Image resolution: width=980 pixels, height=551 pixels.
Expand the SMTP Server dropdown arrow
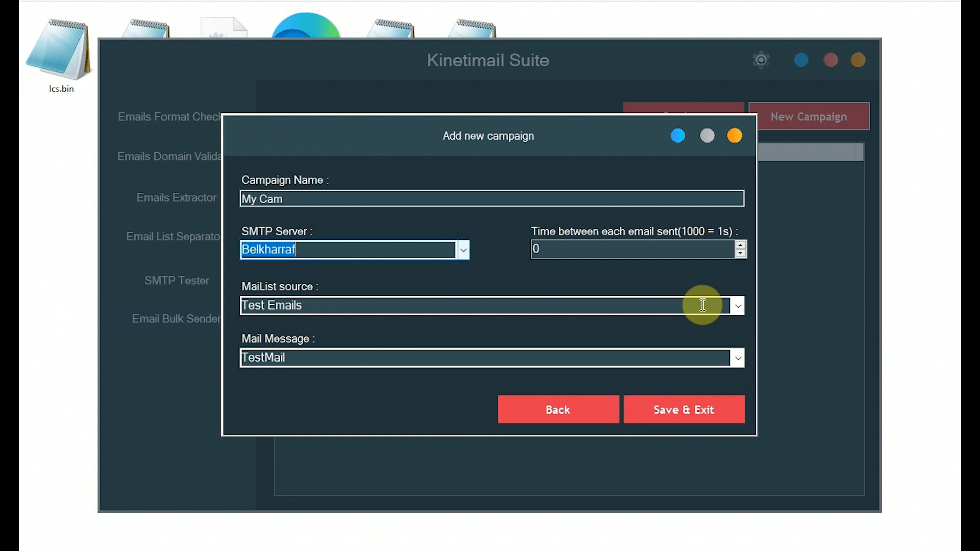[463, 250]
